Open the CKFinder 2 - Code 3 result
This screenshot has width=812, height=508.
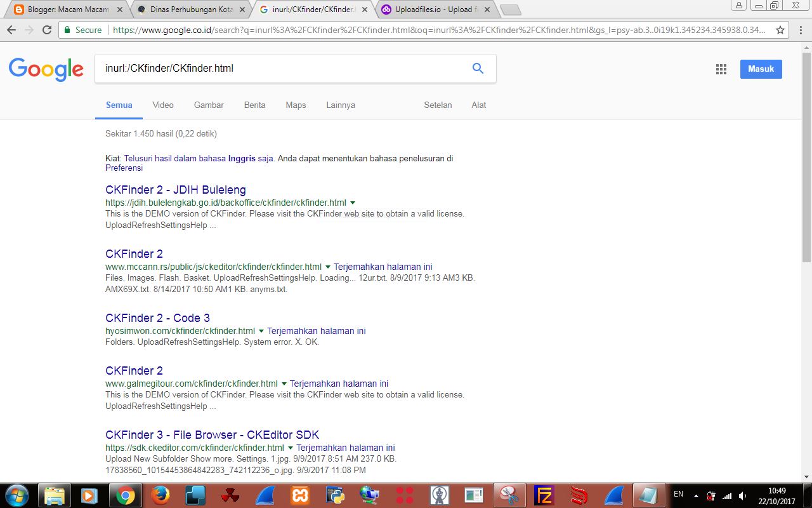pyautogui.click(x=157, y=318)
